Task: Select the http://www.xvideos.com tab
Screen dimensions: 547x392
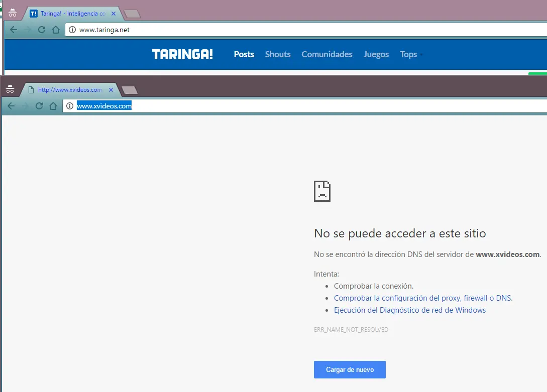Action: click(x=70, y=90)
